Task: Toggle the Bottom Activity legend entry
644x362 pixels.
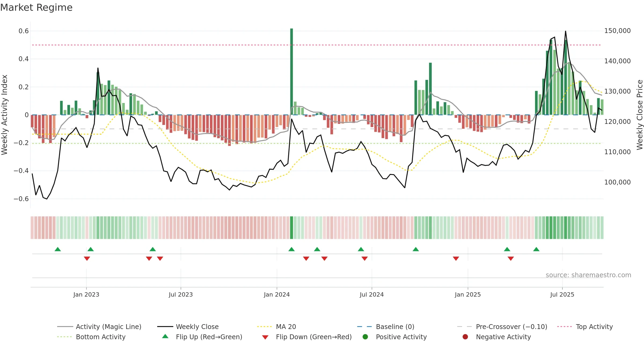Action: 91,337
